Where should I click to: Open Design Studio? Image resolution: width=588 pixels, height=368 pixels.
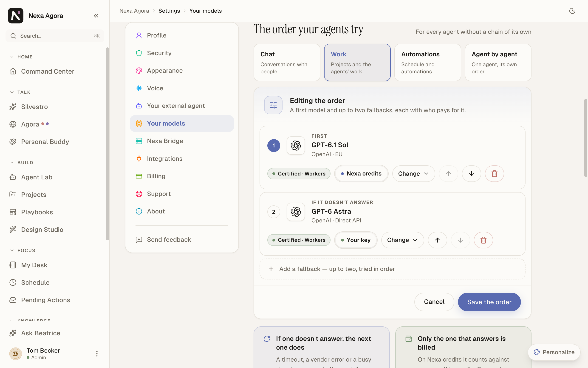click(x=55, y=230)
